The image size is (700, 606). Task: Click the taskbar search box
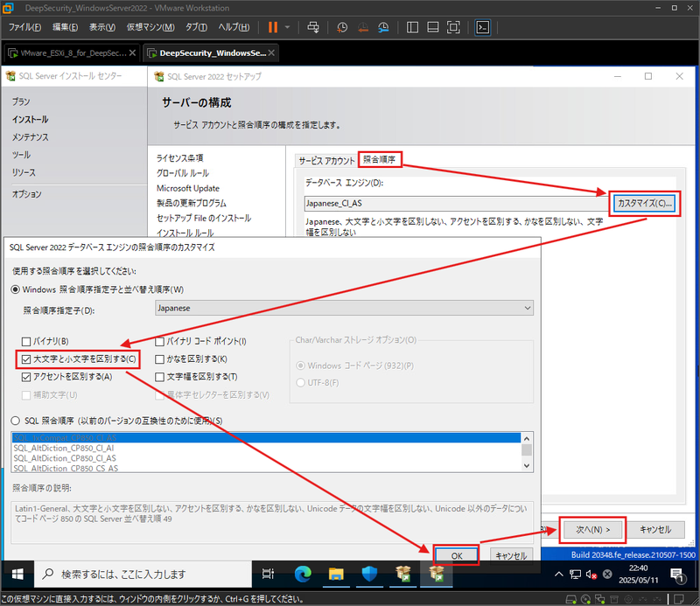click(x=143, y=575)
